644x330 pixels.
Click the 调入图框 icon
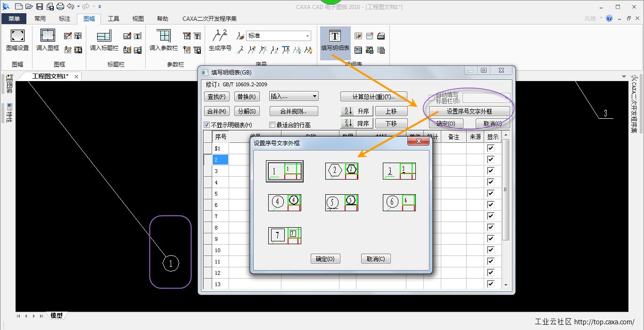coord(48,36)
